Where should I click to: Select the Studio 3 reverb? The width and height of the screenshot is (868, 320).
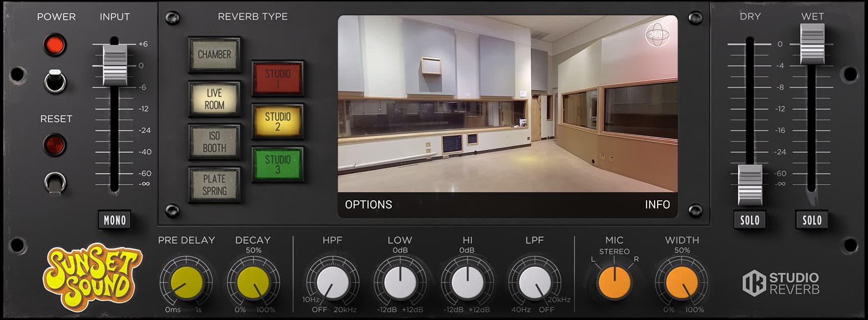pyautogui.click(x=277, y=164)
